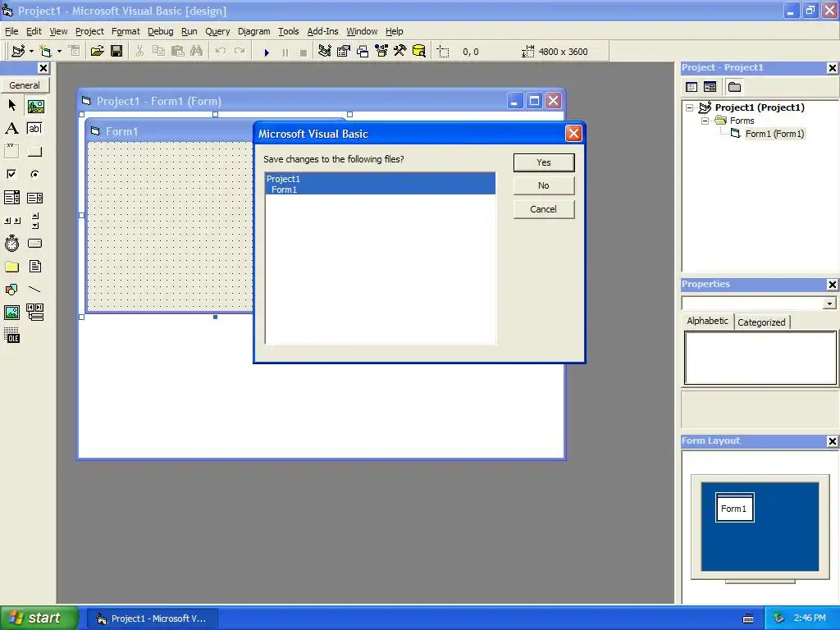Open the Format menu
840x630 pixels.
[x=126, y=31]
